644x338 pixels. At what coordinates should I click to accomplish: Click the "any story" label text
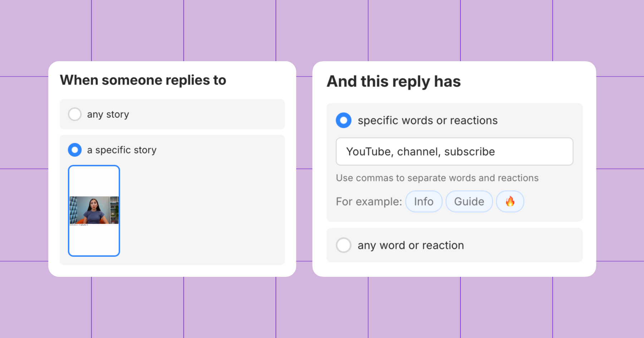tap(108, 114)
